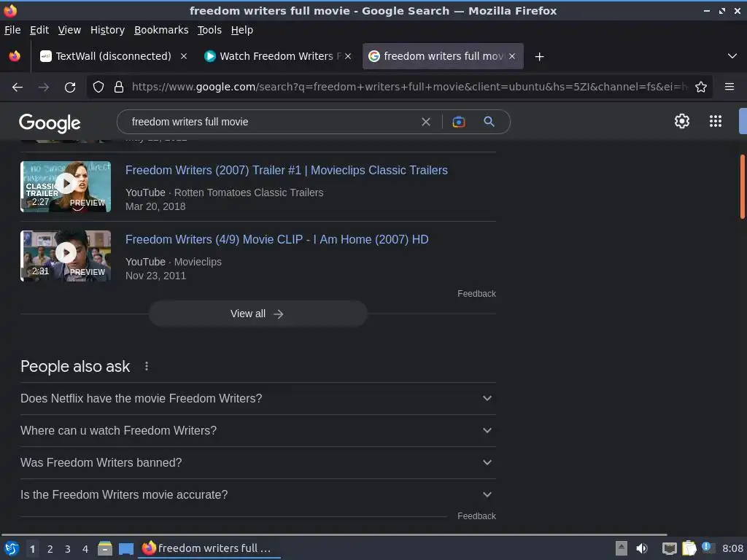Open the taskbar start menu icon
747x560 pixels.
(12, 548)
